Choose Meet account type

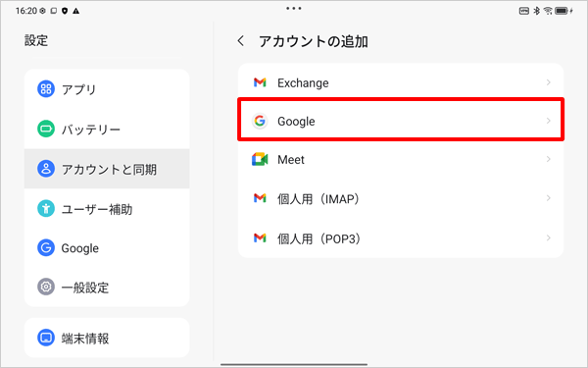pos(401,159)
